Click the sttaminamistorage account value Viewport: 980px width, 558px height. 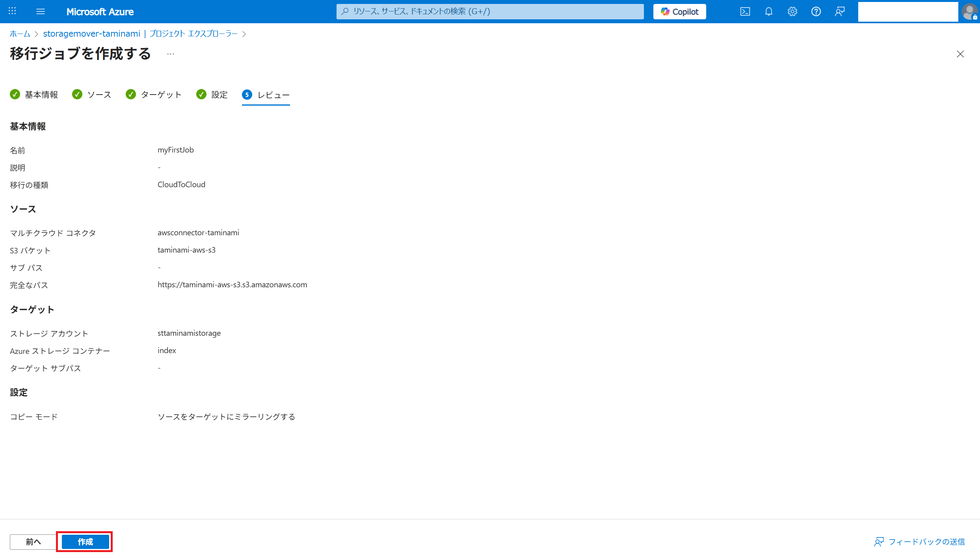pos(189,333)
